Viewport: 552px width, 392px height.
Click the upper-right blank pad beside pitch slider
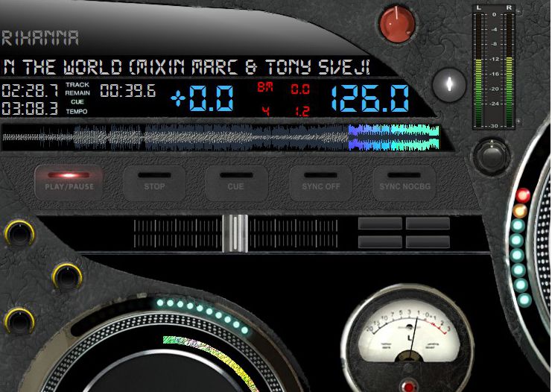[428, 224]
